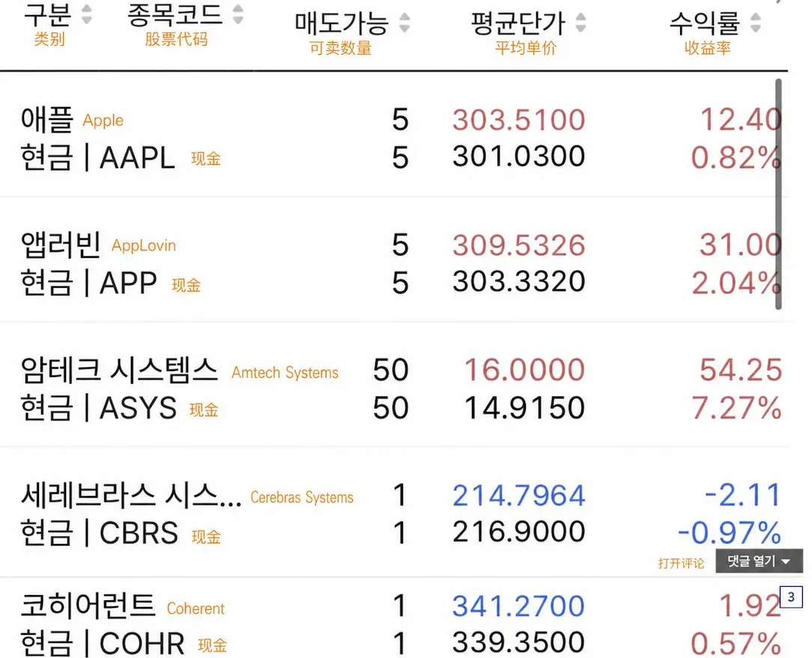Click AppLovin average price 303.3320
This screenshot has height=658, width=812.
pyautogui.click(x=519, y=281)
